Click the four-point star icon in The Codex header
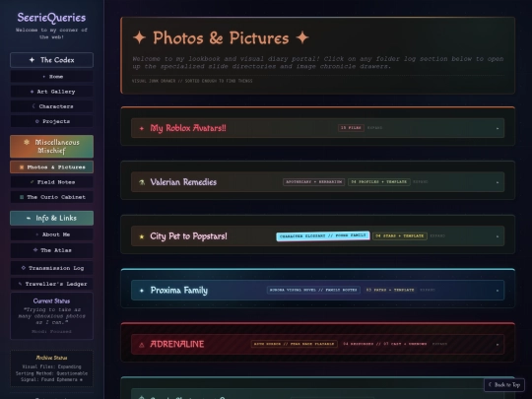 [x=32, y=60]
